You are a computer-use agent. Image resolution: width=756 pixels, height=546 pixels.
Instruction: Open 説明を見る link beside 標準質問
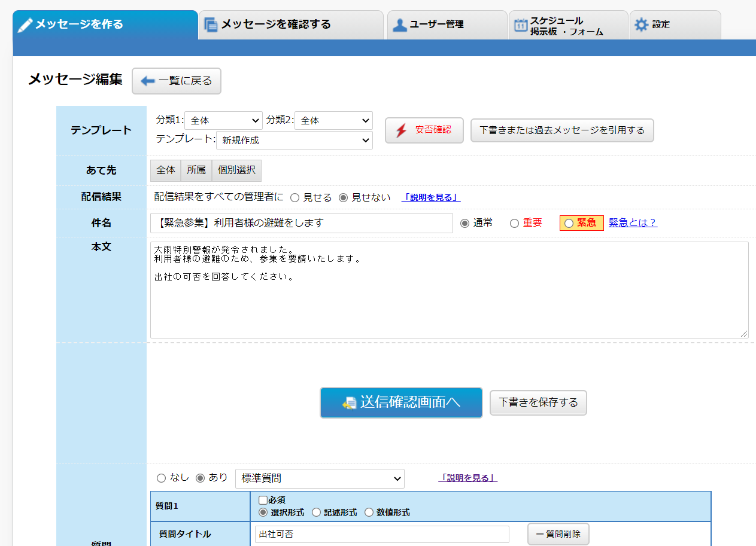467,478
